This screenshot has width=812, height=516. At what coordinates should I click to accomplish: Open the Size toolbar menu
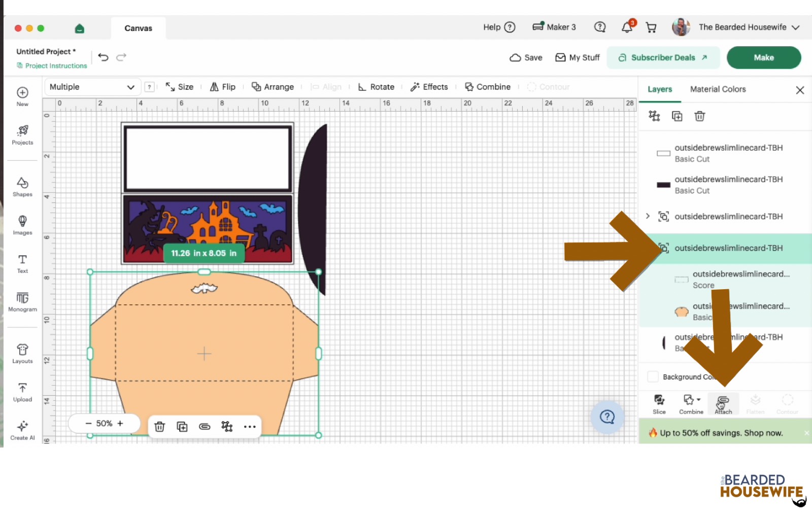(x=180, y=87)
